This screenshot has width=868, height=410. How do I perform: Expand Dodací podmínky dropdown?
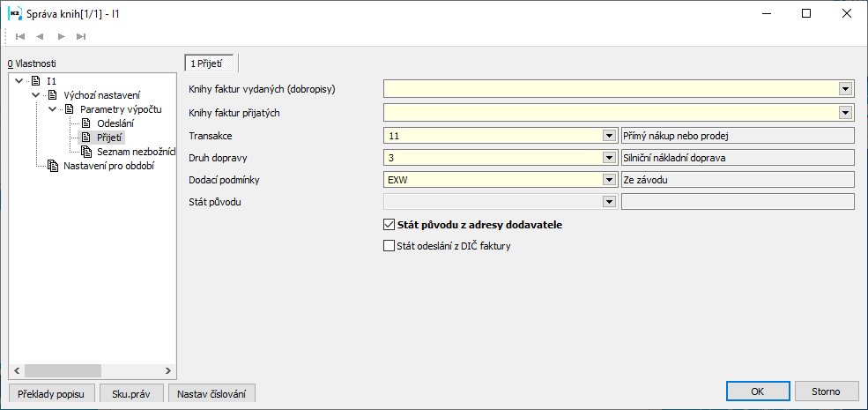tap(608, 180)
